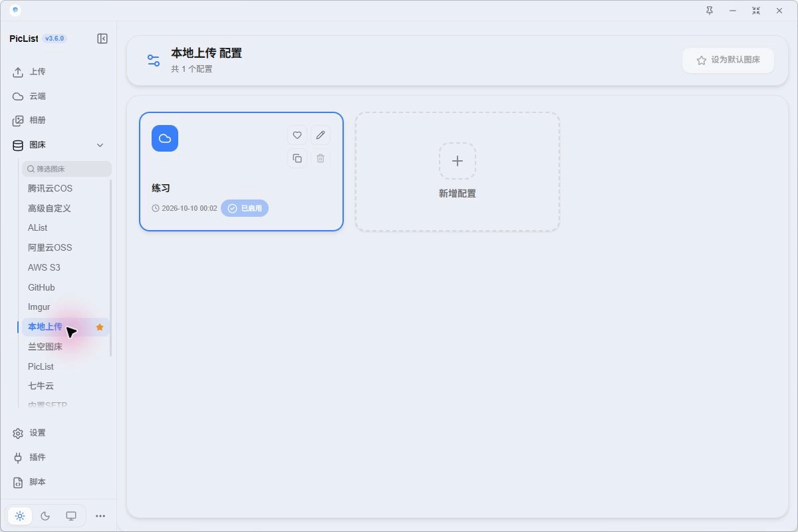
Task: Click trash icon on 练习 card
Action: point(321,158)
